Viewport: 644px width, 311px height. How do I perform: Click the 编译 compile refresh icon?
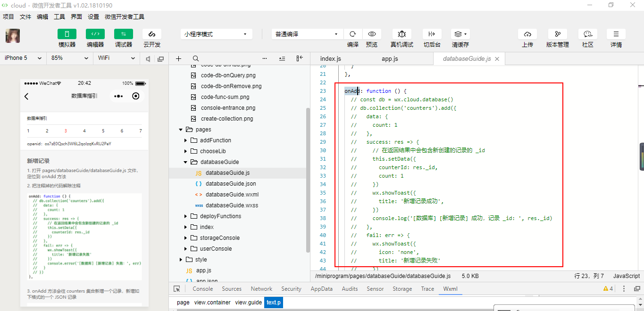point(353,34)
